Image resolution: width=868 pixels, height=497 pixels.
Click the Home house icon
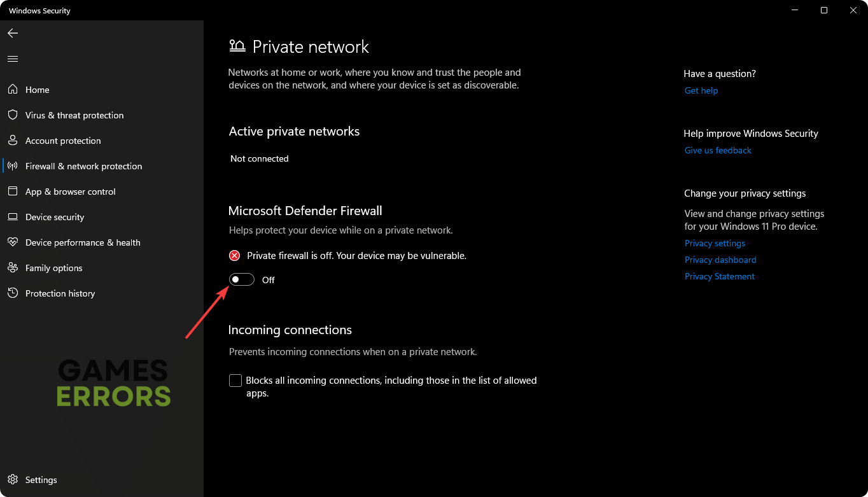[13, 90]
